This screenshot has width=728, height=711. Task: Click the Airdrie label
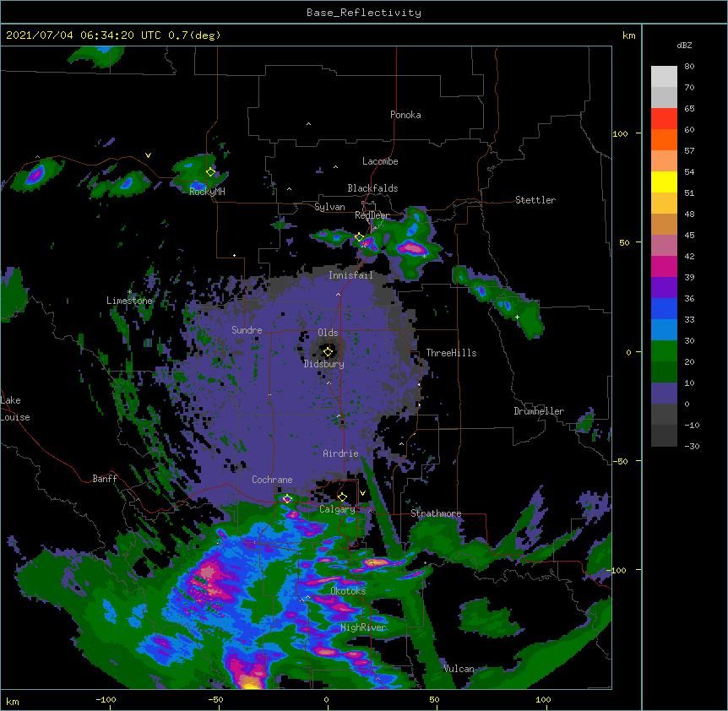tap(340, 453)
